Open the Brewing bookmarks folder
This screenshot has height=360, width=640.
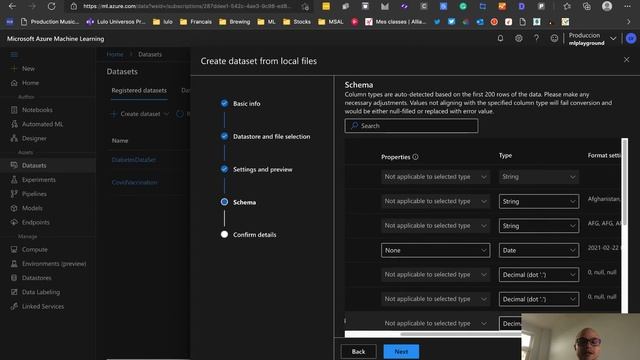pos(235,22)
